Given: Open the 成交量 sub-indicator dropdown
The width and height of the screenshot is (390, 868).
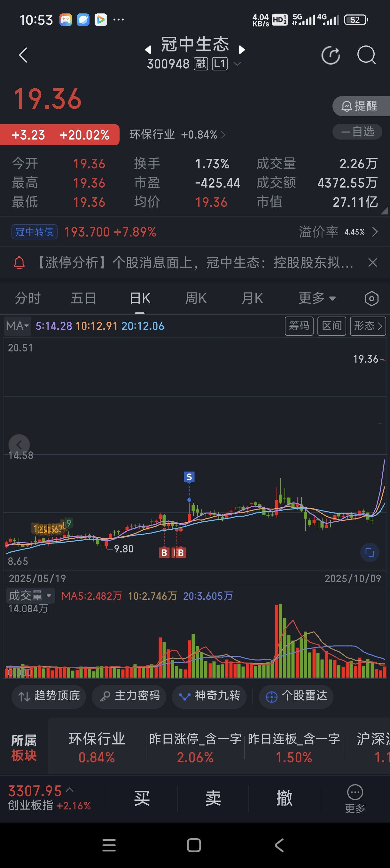Looking at the screenshot, I should (30, 595).
